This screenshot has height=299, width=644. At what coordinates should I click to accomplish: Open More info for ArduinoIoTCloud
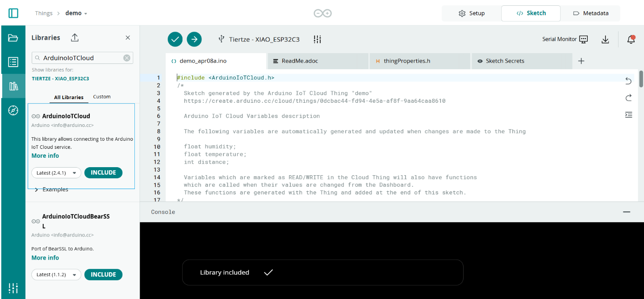click(45, 156)
